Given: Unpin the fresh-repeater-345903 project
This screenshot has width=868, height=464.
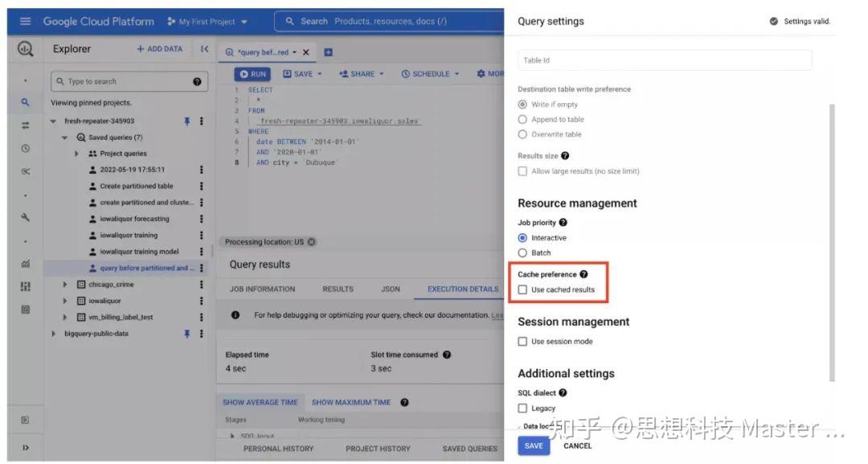Looking at the screenshot, I should [x=187, y=121].
